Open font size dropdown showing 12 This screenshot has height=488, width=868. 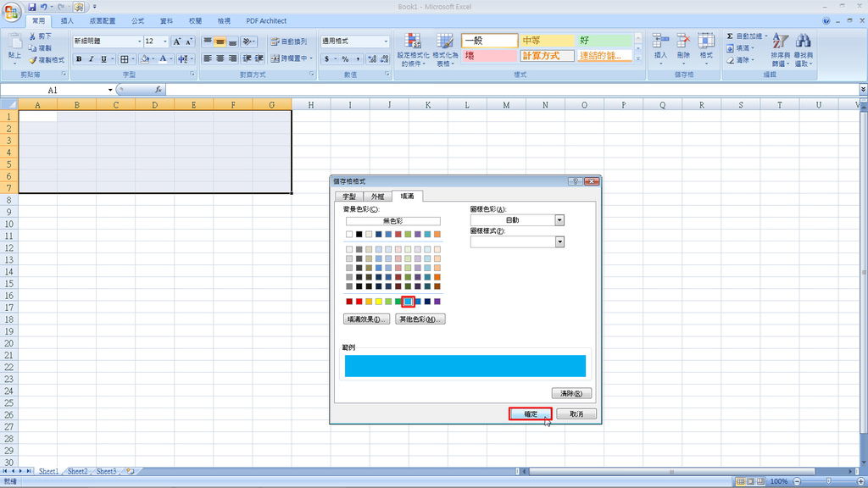click(165, 42)
